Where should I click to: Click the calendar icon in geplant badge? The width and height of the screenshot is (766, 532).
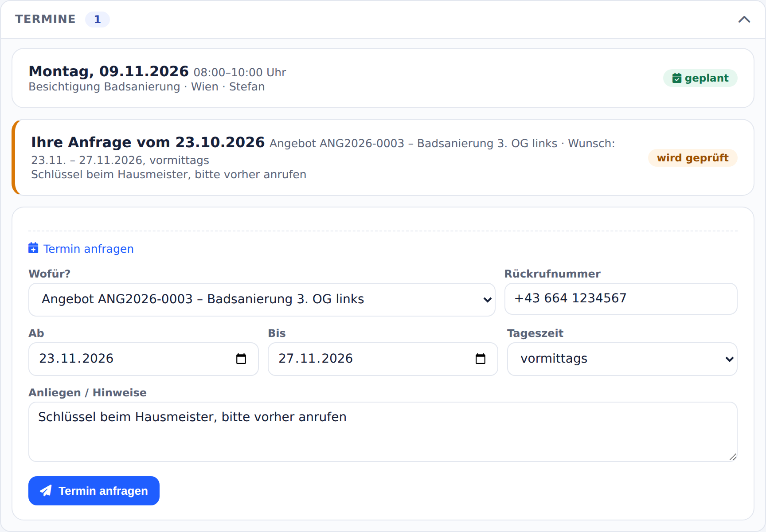click(x=676, y=78)
